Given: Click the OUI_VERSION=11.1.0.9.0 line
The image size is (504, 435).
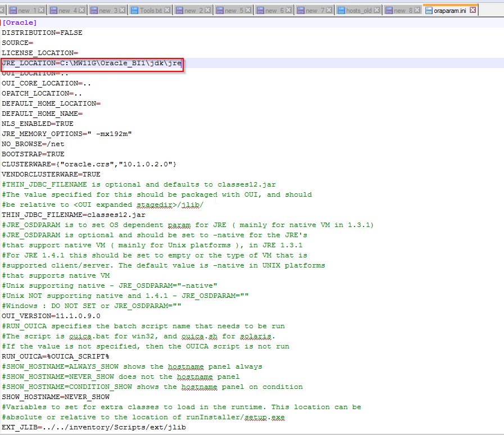Looking at the screenshot, I should 51,316.
